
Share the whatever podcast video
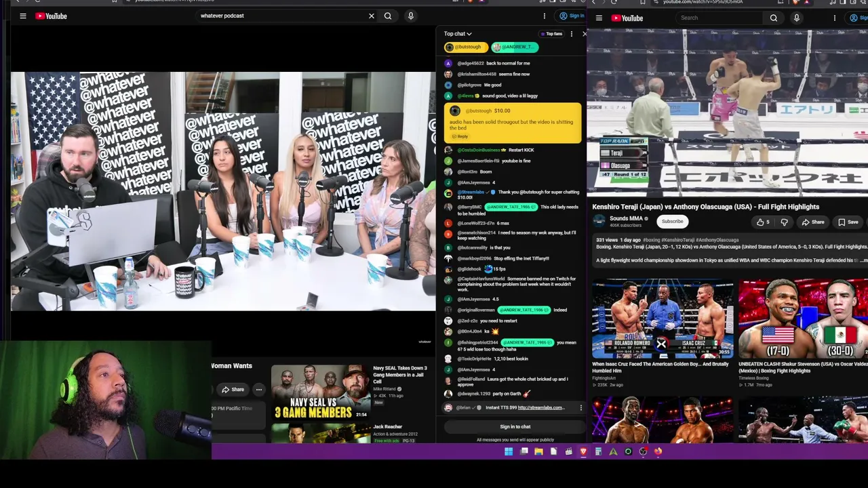233,390
